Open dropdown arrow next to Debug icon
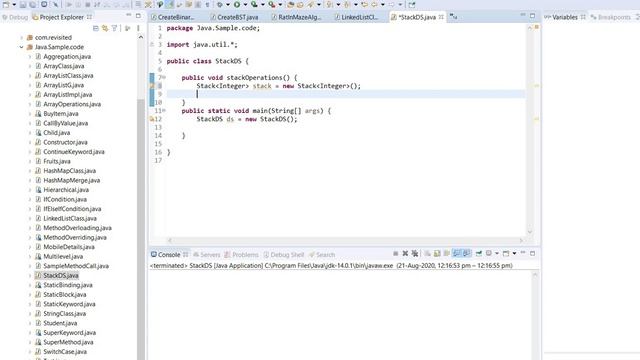640x360 pixels. pos(227,5)
